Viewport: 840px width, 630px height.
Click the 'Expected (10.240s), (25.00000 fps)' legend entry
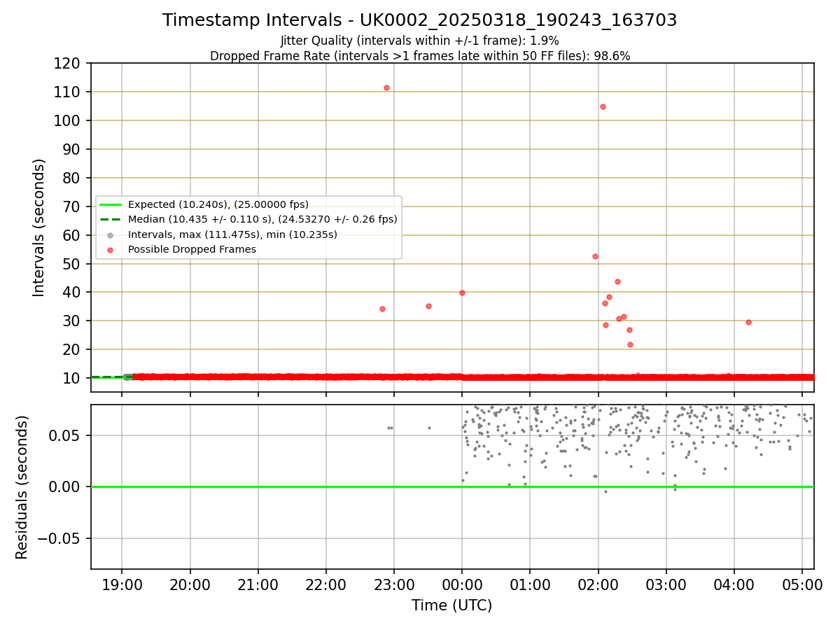point(218,204)
